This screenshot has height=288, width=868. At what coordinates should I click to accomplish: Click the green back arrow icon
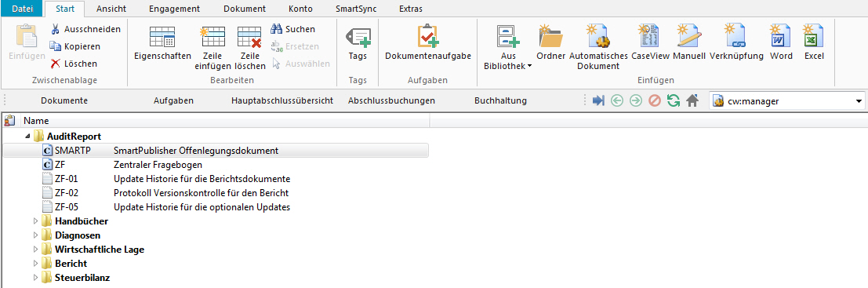616,100
